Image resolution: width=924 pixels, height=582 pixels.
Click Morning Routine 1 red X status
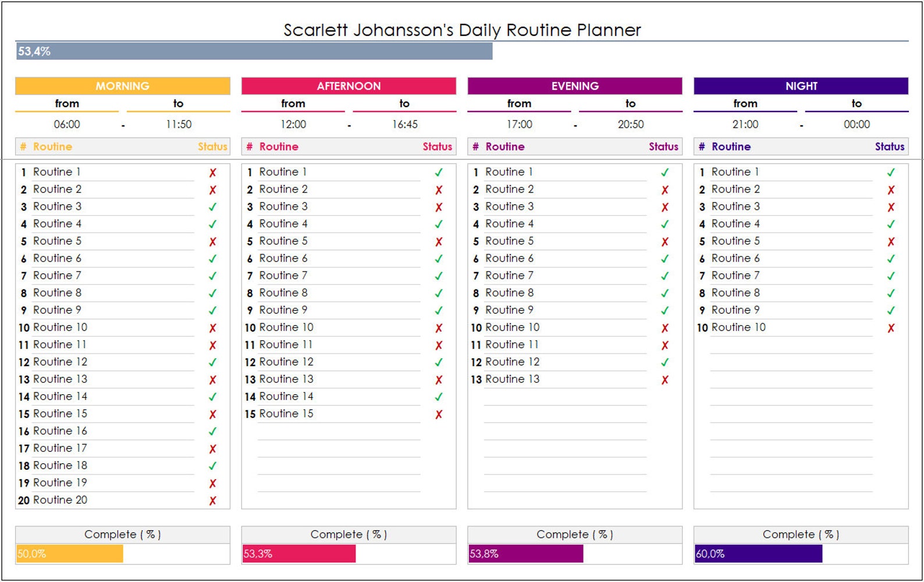click(213, 173)
